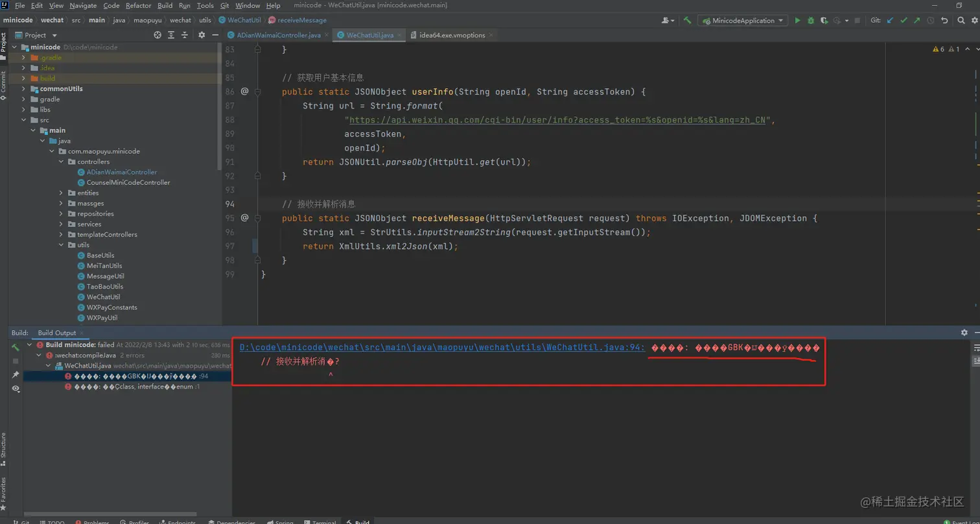Click the Select Opened File target icon

157,35
